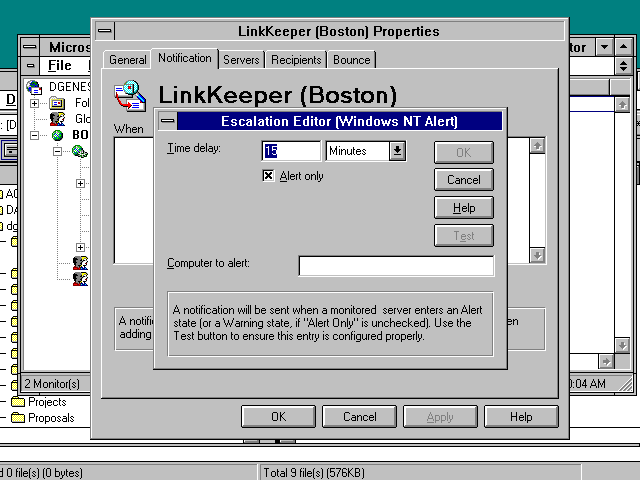Click Help in LinkKeeper Properties dialog

[521, 417]
